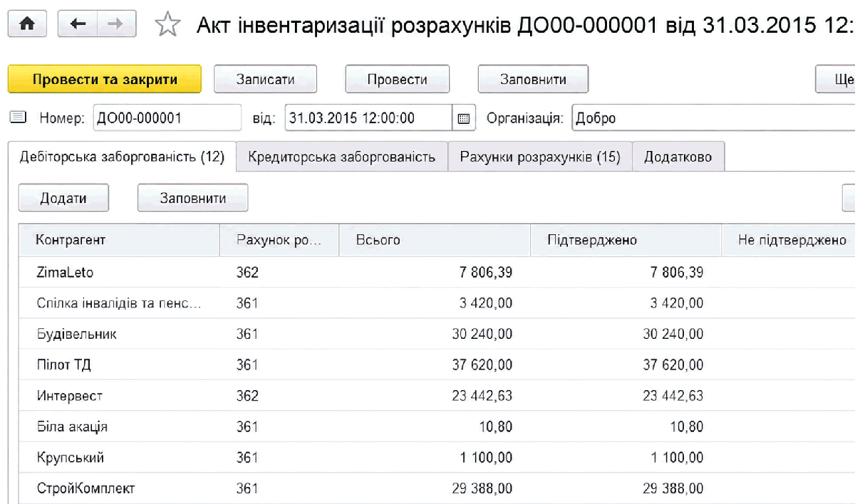Click Всього value 10,80
855x504 pixels.
coord(495,427)
